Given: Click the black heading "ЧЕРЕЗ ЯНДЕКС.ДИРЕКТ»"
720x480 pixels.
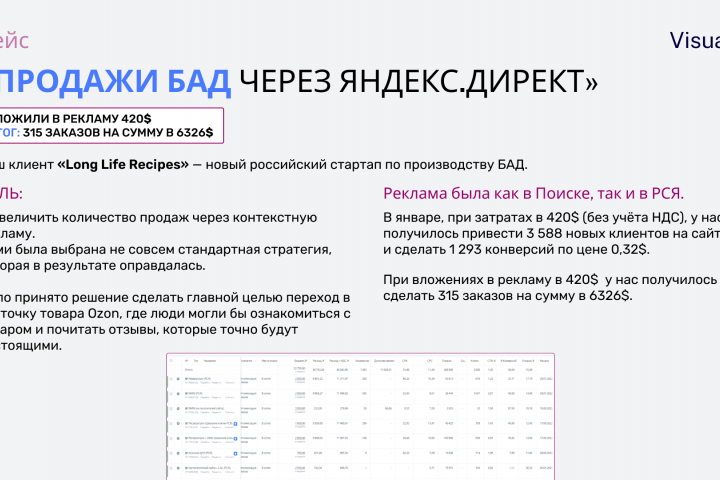Looking at the screenshot, I should pyautogui.click(x=418, y=81).
